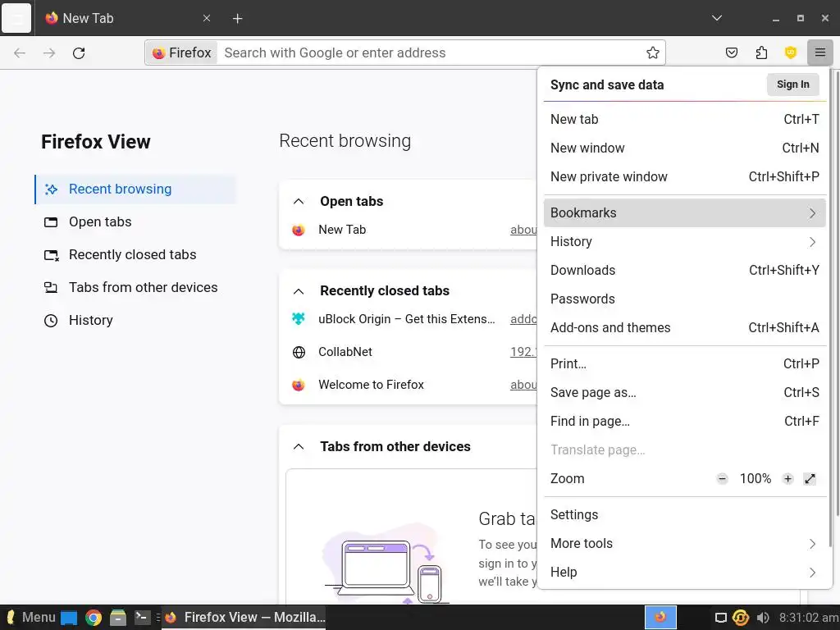Click Sign In button in menu
840x630 pixels.
coord(793,84)
